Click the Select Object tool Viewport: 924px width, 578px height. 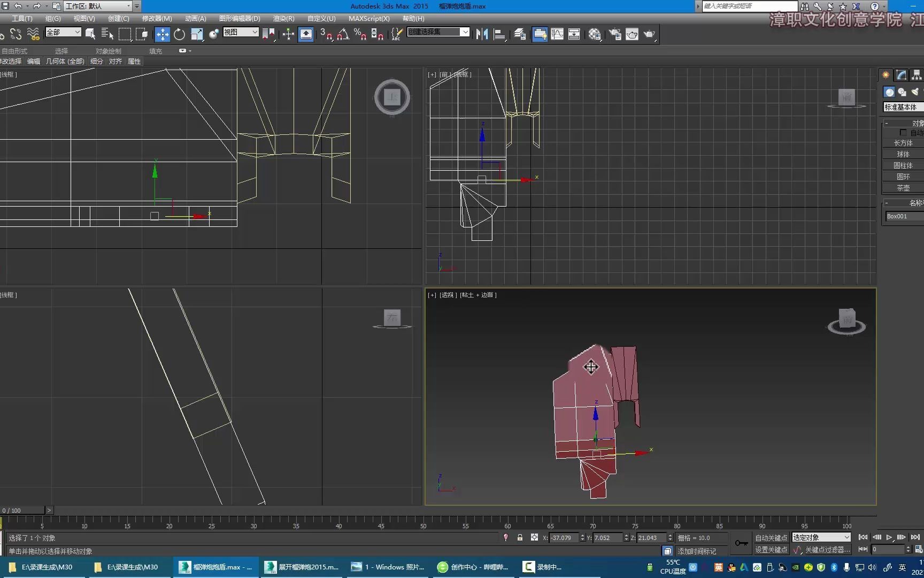tap(90, 34)
